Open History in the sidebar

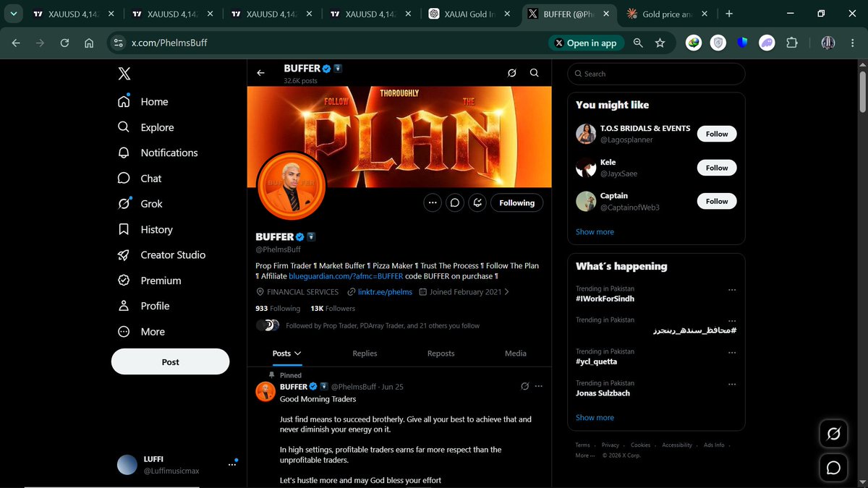click(145, 229)
